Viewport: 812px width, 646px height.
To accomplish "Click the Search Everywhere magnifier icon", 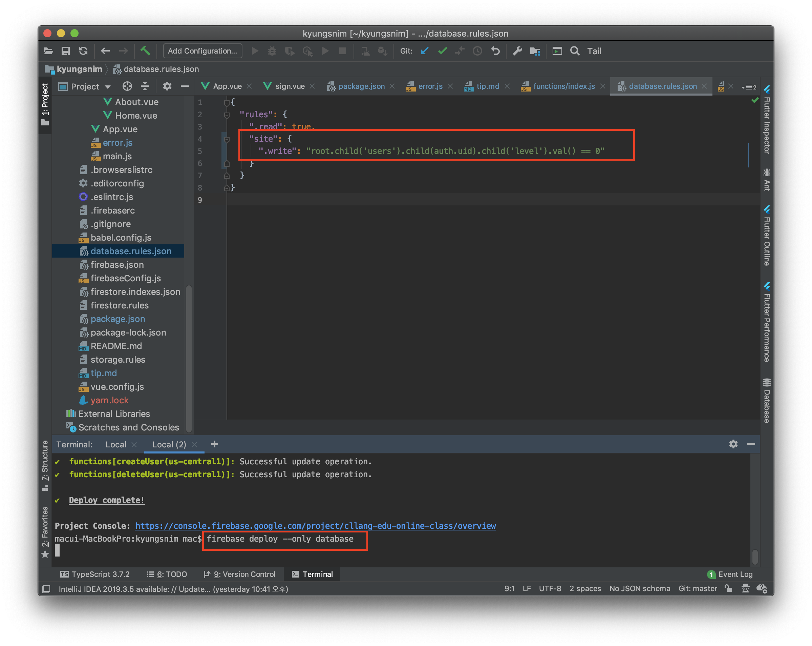I will (x=574, y=51).
